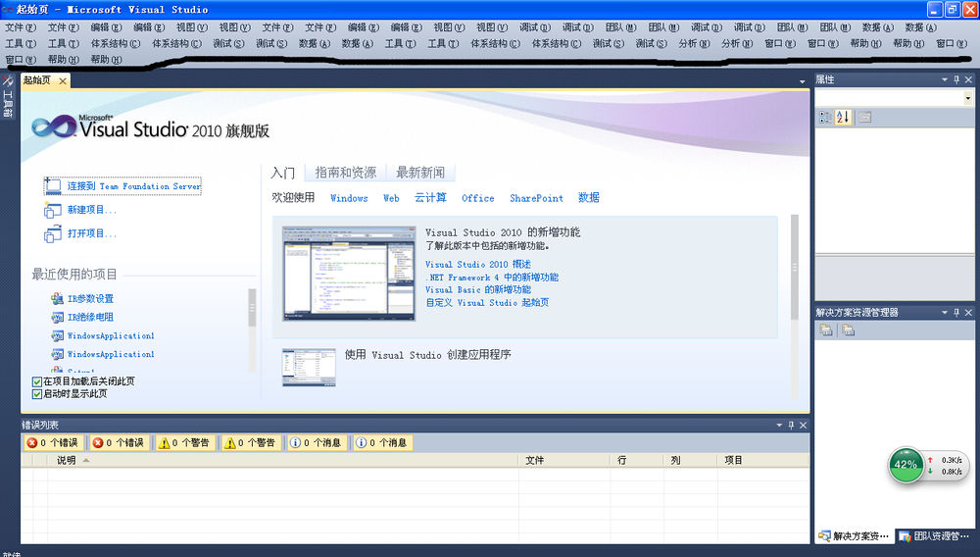Open window position menu arrow on 属性 panel

945,79
